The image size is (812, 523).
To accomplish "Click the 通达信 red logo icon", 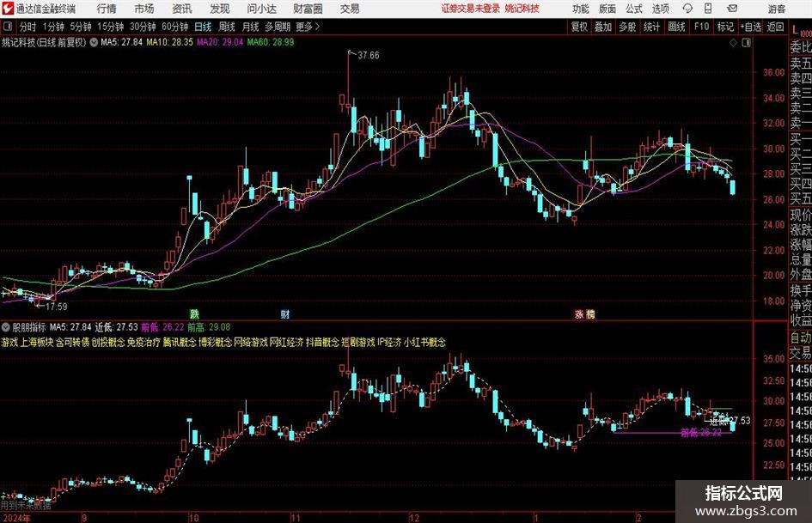I will pyautogui.click(x=7, y=8).
